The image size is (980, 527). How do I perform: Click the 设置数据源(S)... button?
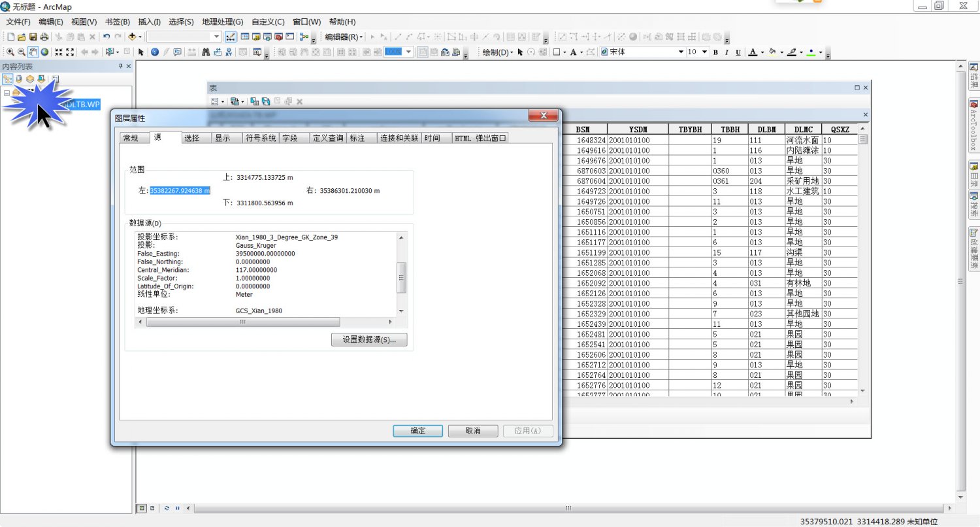click(369, 340)
